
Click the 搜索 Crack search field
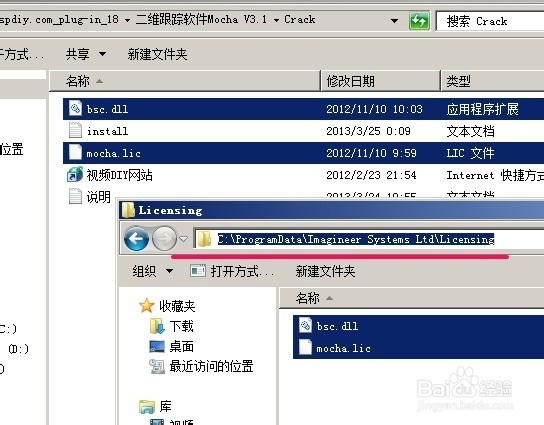click(490, 21)
